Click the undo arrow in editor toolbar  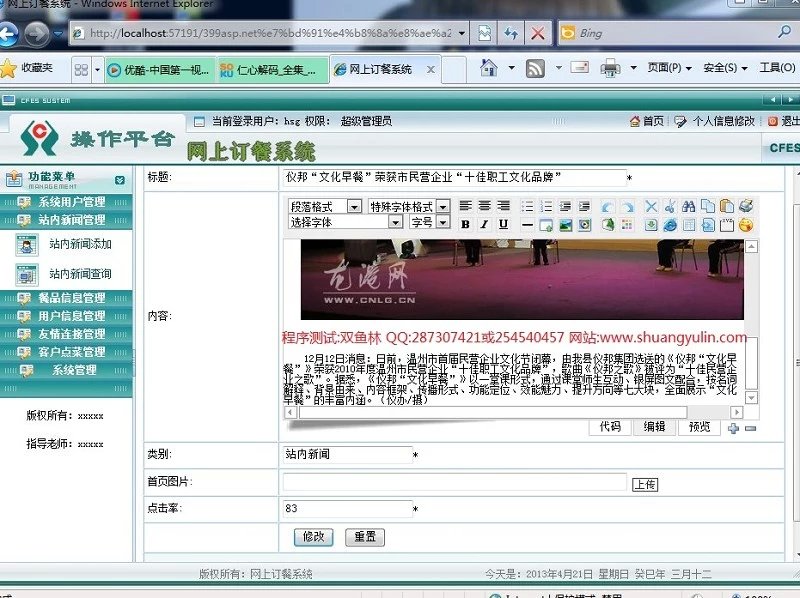[x=607, y=206]
